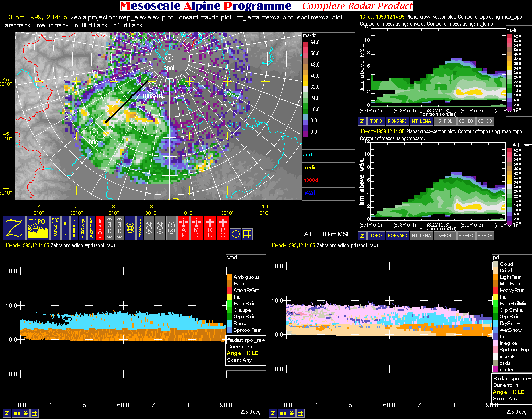Image resolution: width=532 pixels, height=419 pixels.
Task: Click the red P3 aircraft track icon
Action: [223, 228]
